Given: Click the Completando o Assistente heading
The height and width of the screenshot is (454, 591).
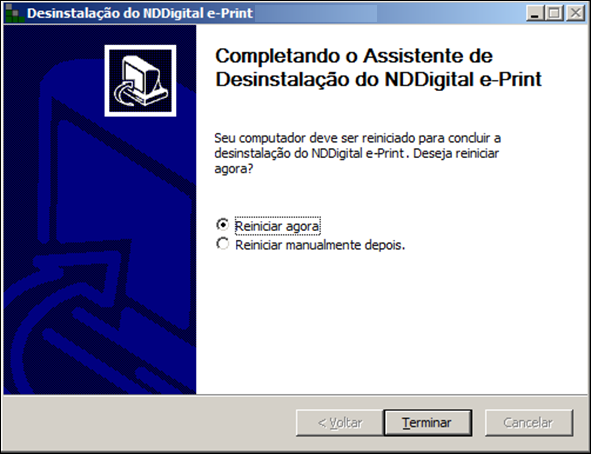Looking at the screenshot, I should pos(378,67).
